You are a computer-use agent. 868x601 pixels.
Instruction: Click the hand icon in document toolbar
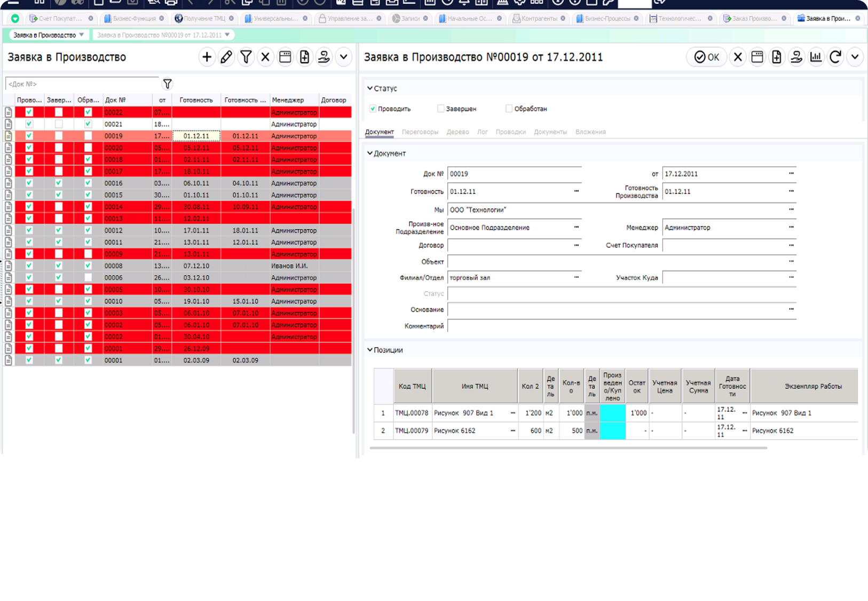click(x=796, y=57)
